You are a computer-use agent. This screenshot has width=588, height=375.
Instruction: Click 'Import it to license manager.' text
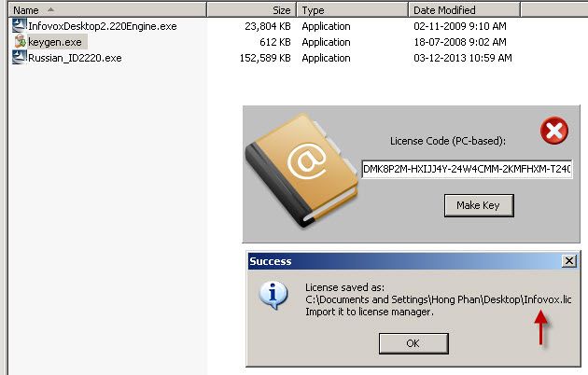(370, 312)
